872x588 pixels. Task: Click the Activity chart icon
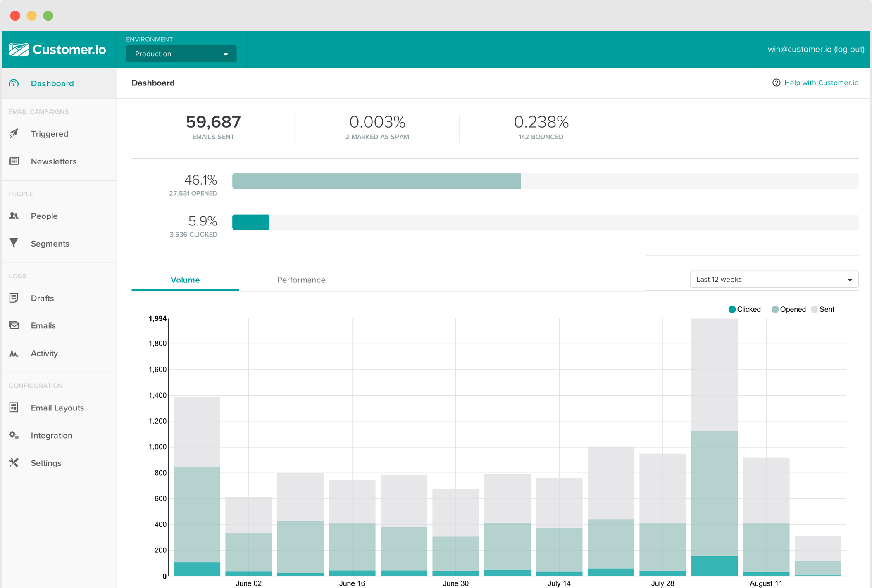[x=14, y=353]
